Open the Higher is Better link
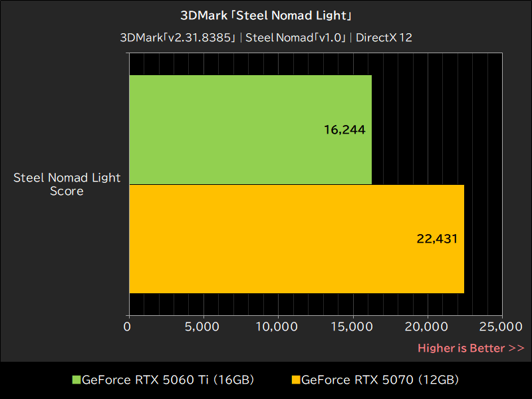This screenshot has width=532, height=399. 471,348
